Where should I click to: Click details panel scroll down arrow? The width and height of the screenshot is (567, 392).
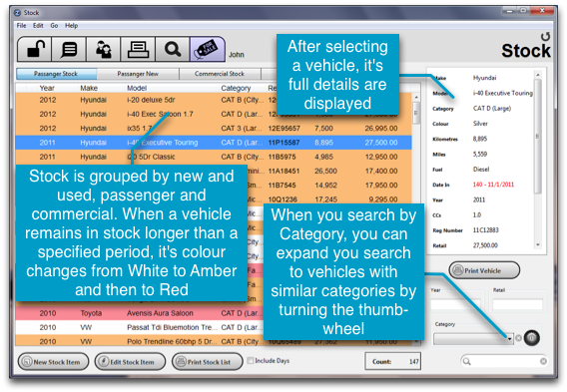[x=538, y=245]
